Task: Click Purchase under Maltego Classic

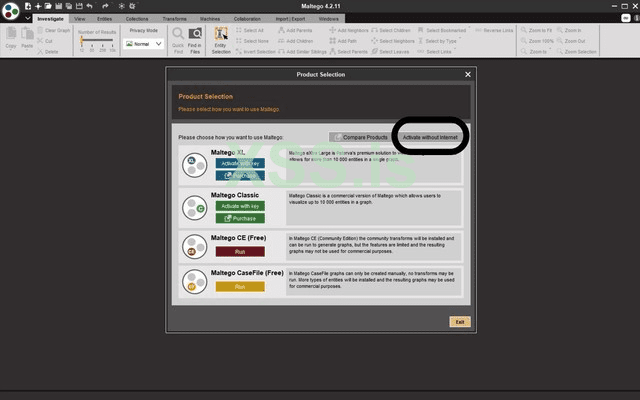Action: (x=239, y=218)
